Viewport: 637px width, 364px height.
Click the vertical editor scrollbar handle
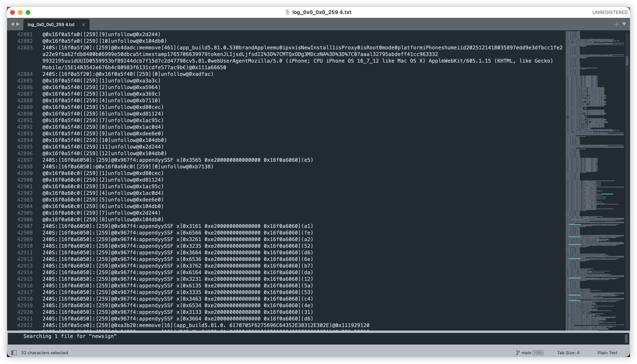pos(627,61)
